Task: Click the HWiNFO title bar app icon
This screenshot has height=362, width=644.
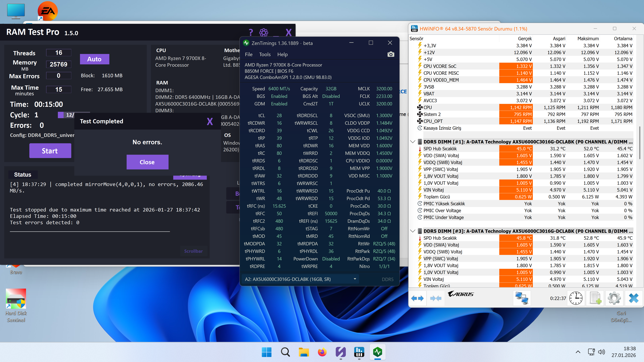Action: [x=414, y=29]
